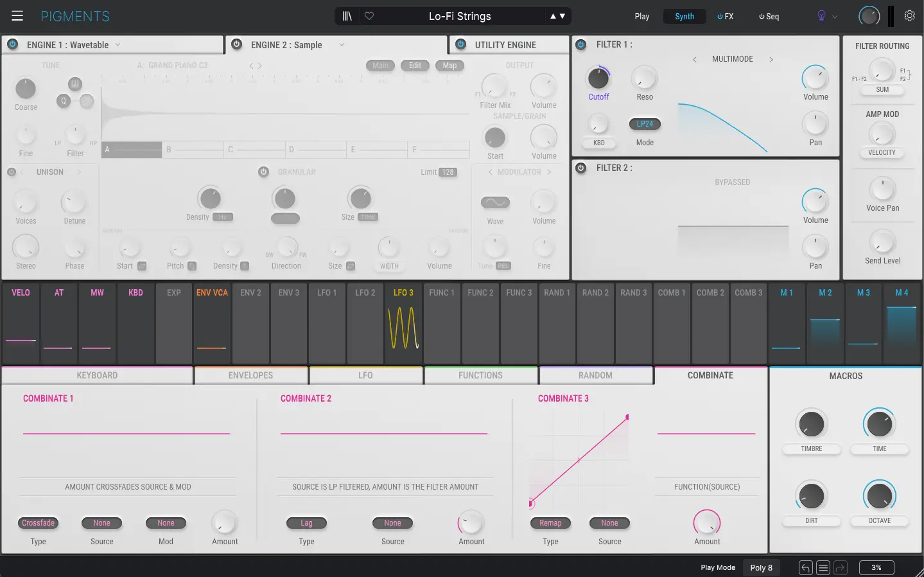Image resolution: width=924 pixels, height=577 pixels.
Task: Adjust the Combinate 3 Amount knob
Action: coord(707,522)
